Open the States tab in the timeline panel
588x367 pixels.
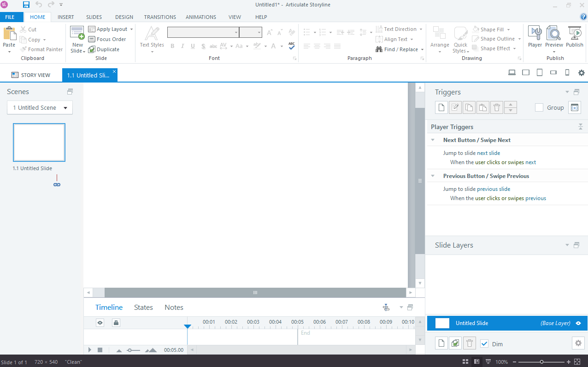tap(143, 307)
